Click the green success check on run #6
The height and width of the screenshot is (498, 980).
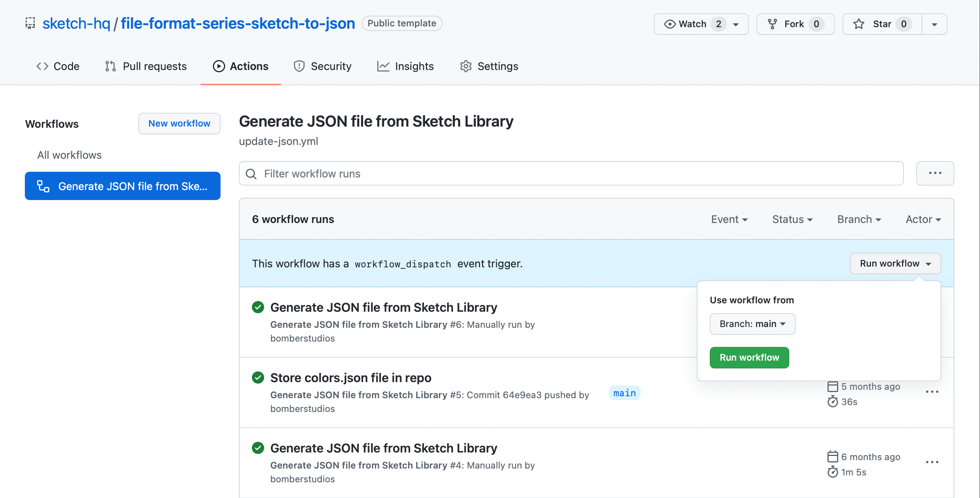258,307
